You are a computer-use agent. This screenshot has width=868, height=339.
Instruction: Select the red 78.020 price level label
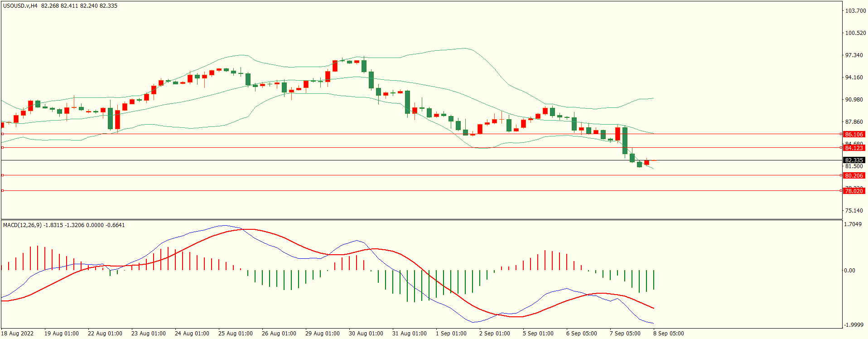(854, 191)
